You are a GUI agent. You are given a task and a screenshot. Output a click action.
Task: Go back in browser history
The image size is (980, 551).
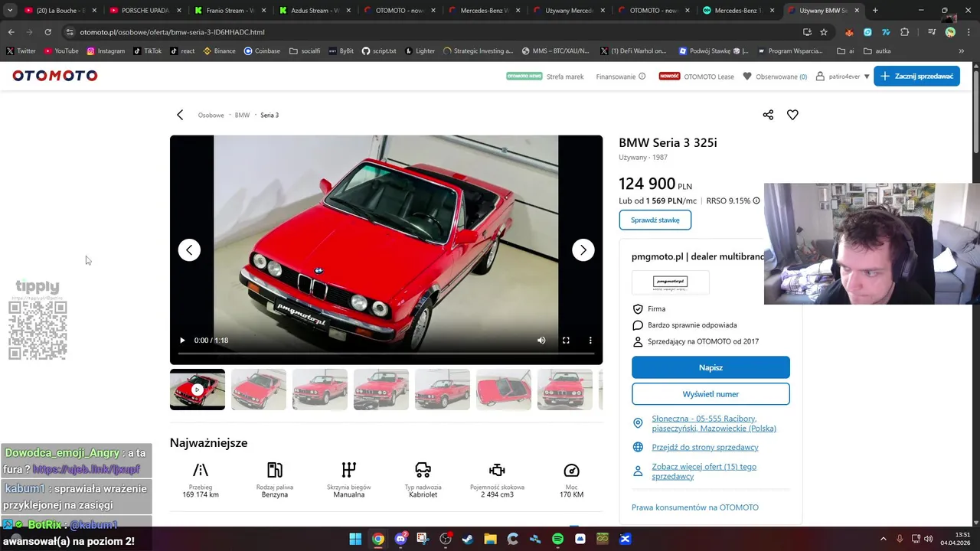pyautogui.click(x=11, y=32)
